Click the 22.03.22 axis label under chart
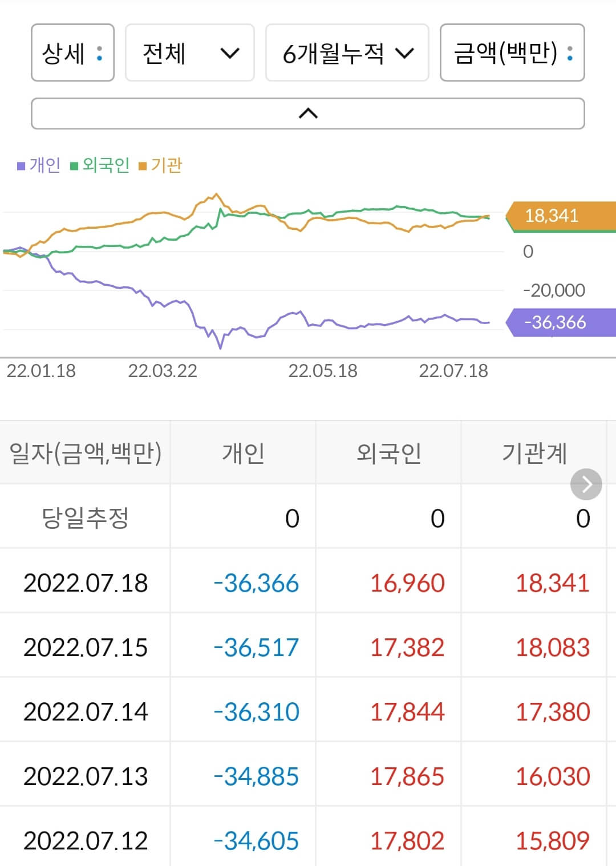 pos(164,371)
